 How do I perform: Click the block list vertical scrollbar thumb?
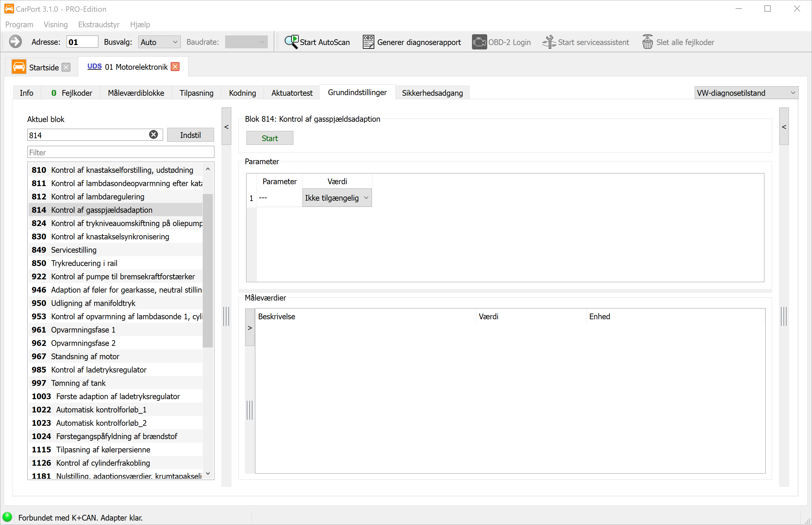click(208, 271)
